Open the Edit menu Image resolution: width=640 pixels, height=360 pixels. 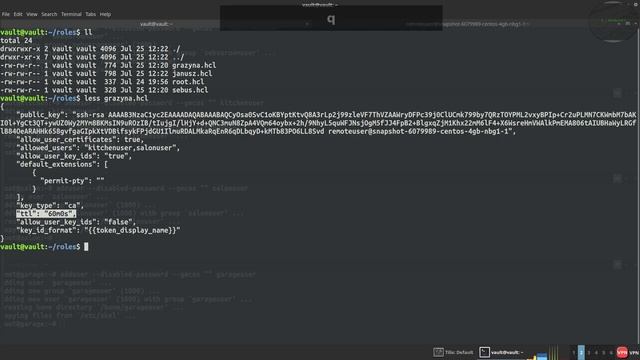pos(18,14)
